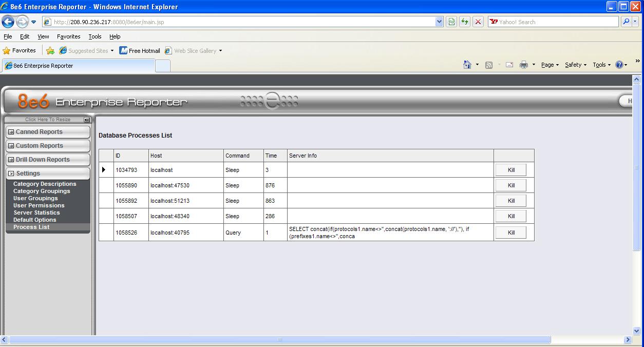Click the Refresh page icon
The width and height of the screenshot is (644, 347).
(465, 22)
